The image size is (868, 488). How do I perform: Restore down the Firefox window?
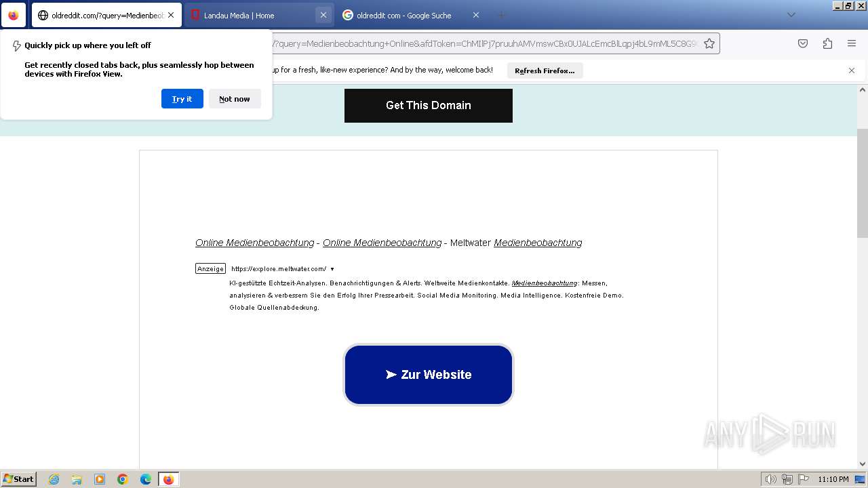pos(848,5)
